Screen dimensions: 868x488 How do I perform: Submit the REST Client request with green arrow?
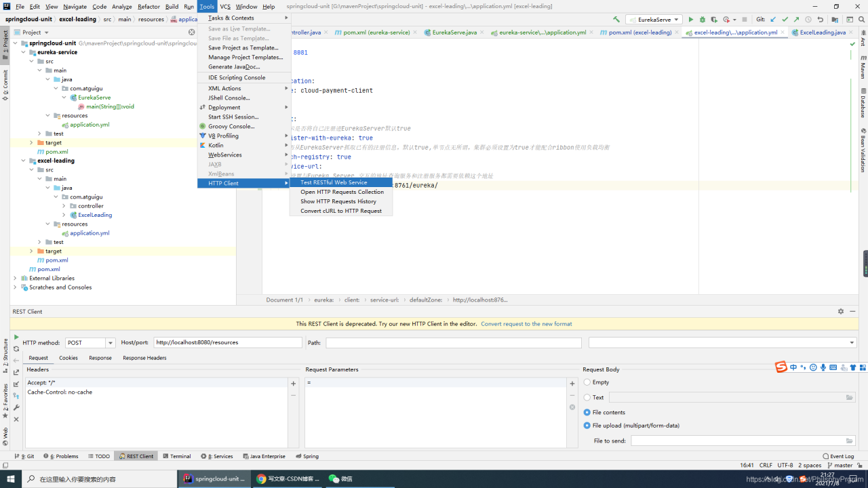(16, 337)
